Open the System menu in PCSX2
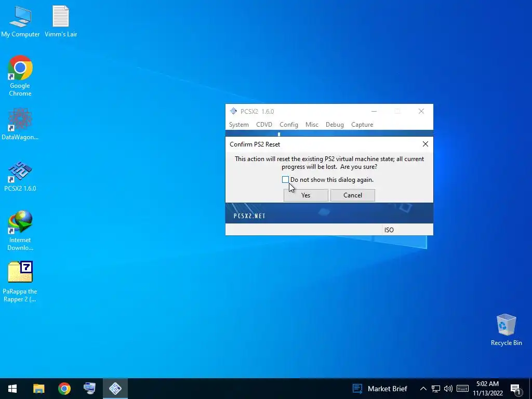The width and height of the screenshot is (532, 399). pos(239,125)
